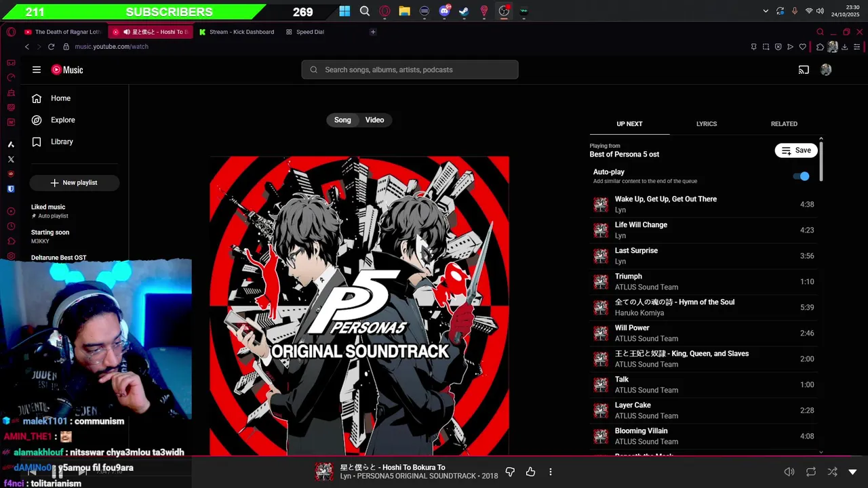Focus the search songs, albums, artists field
The height and width of the screenshot is (488, 868).
(x=410, y=70)
